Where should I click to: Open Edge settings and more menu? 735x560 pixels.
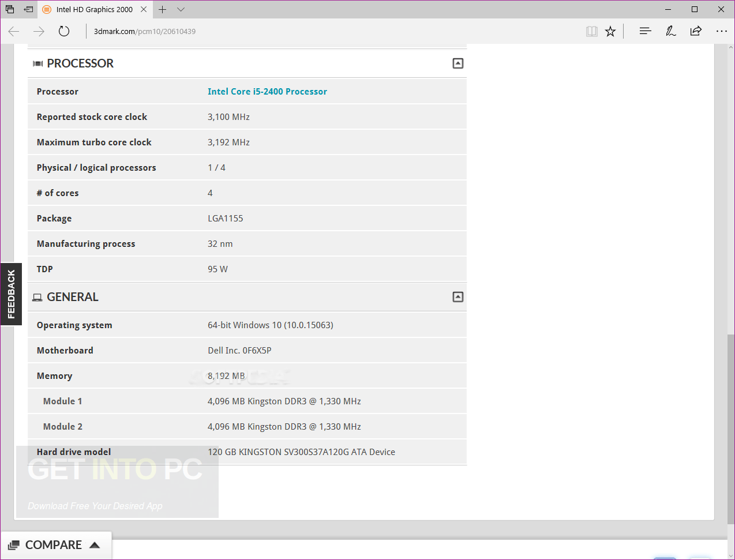(721, 31)
